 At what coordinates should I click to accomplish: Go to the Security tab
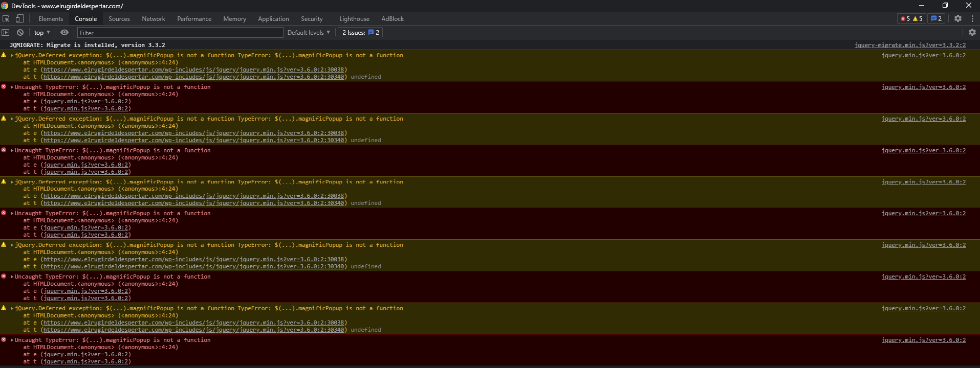coord(312,18)
